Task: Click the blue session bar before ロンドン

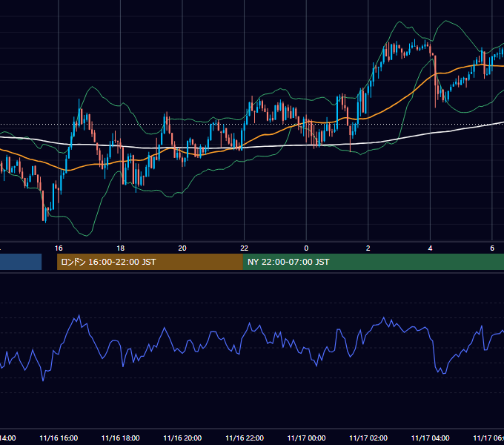Action: pos(21,262)
